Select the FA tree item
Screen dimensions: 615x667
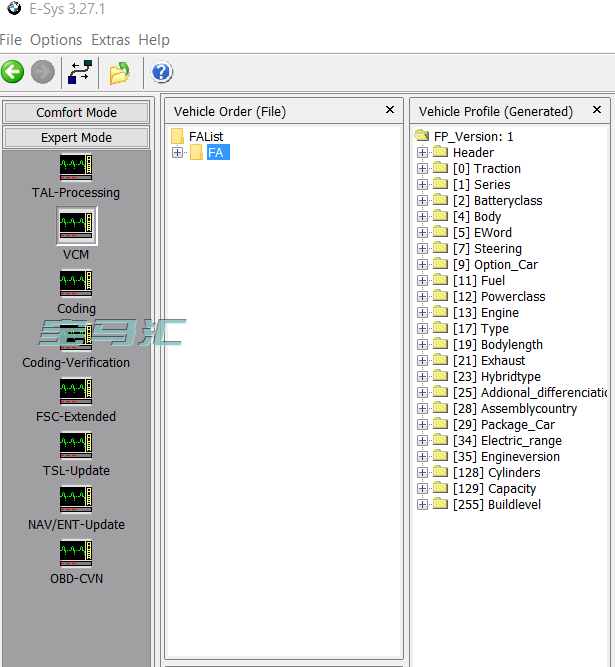(218, 152)
